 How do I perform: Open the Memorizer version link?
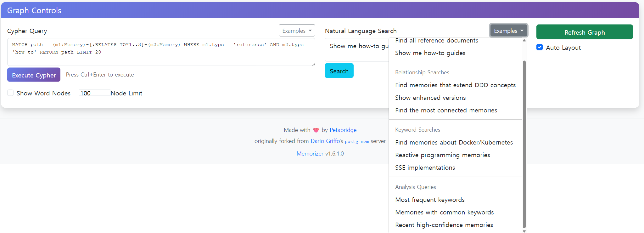coord(310,154)
